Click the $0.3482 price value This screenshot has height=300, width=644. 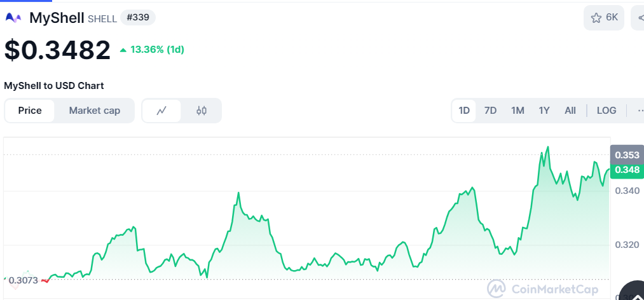click(57, 50)
